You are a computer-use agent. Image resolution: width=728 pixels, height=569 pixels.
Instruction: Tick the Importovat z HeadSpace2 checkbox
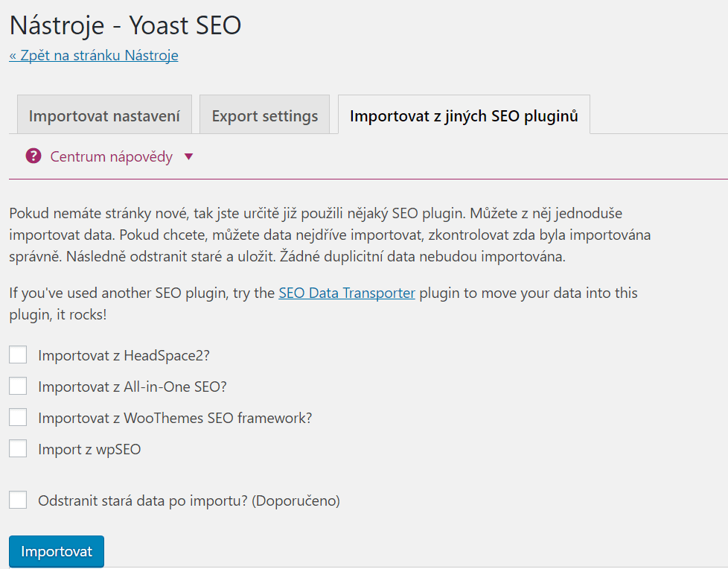click(18, 355)
